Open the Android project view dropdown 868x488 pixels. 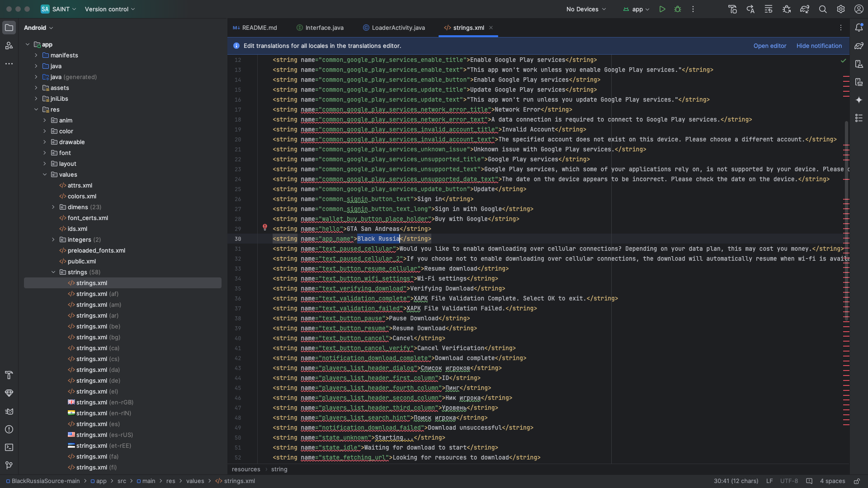click(38, 28)
